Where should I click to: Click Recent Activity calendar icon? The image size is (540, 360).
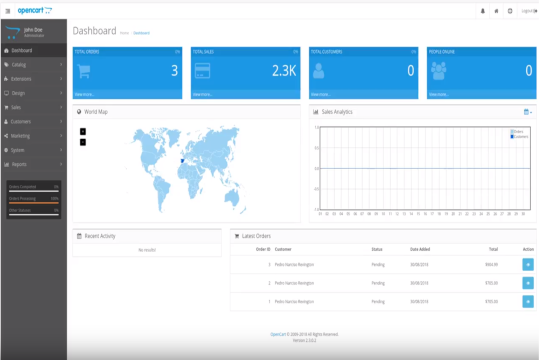pos(79,236)
